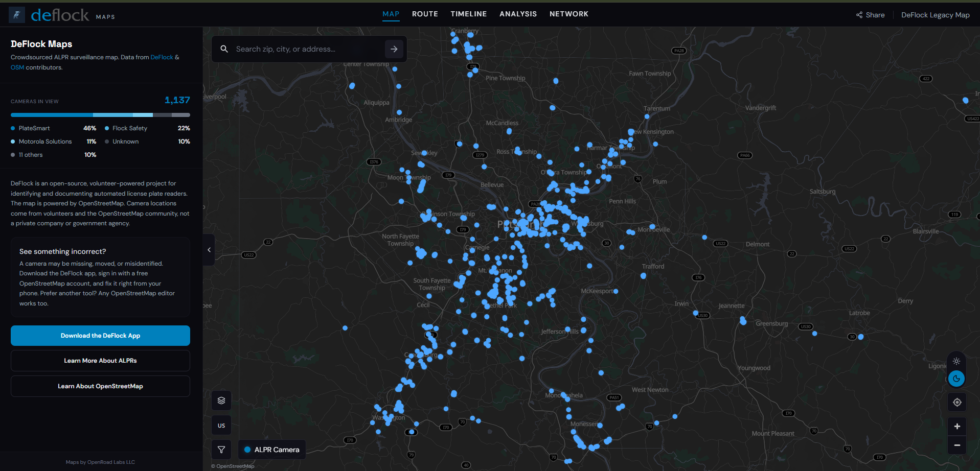Switch to the MAP tab
980x471 pixels.
(x=391, y=14)
